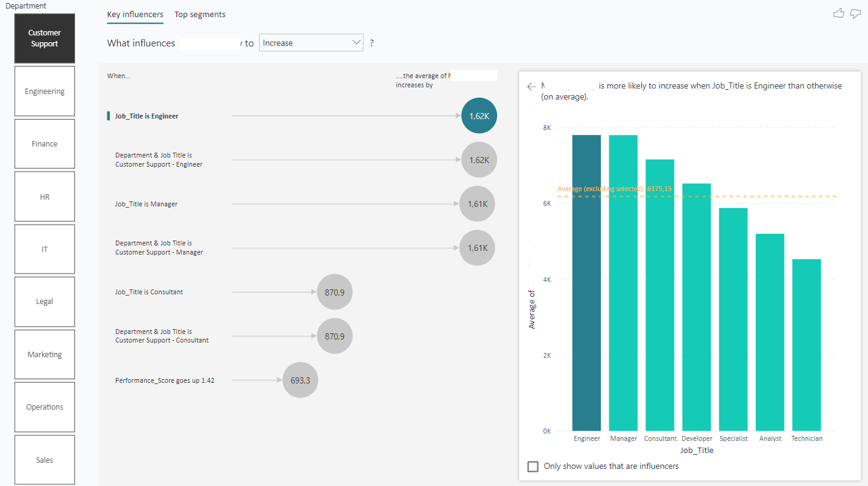Image resolution: width=868 pixels, height=486 pixels.
Task: Select the Customer Support department slicer
Action: (x=45, y=38)
